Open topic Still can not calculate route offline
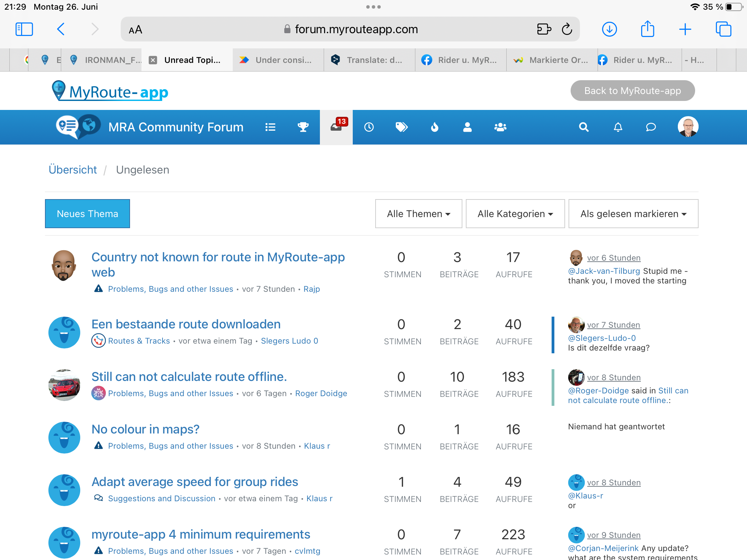This screenshot has height=560, width=747. (x=189, y=376)
